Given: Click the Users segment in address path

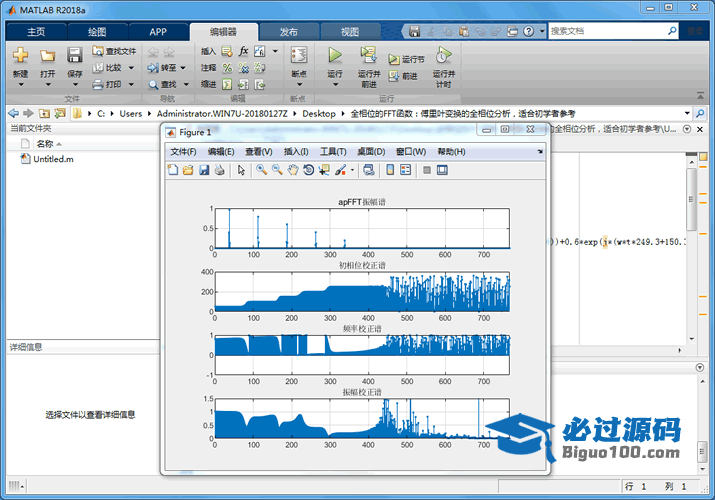Looking at the screenshot, I should point(130,113).
